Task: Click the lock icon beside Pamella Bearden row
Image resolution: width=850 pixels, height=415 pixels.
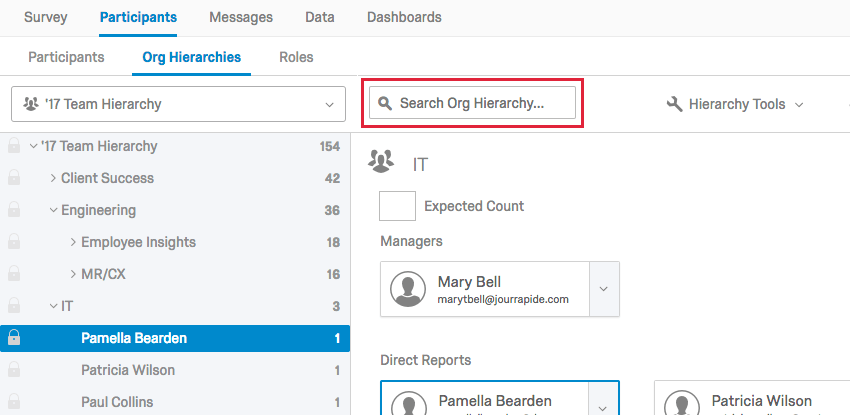Action: pos(14,338)
